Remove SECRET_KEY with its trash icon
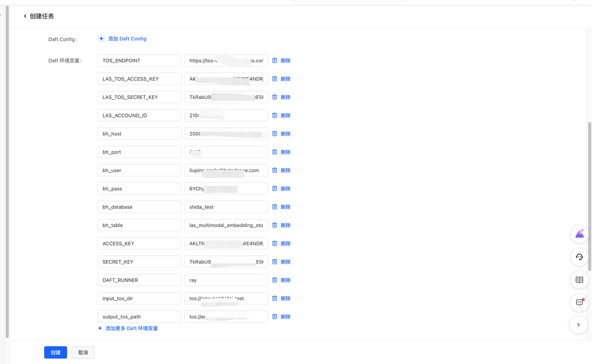 click(x=274, y=262)
